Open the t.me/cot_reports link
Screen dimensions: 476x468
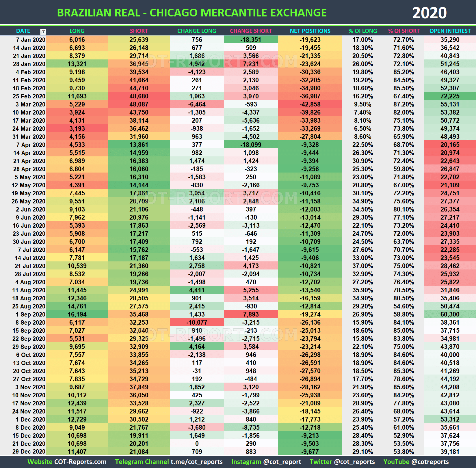point(197,462)
